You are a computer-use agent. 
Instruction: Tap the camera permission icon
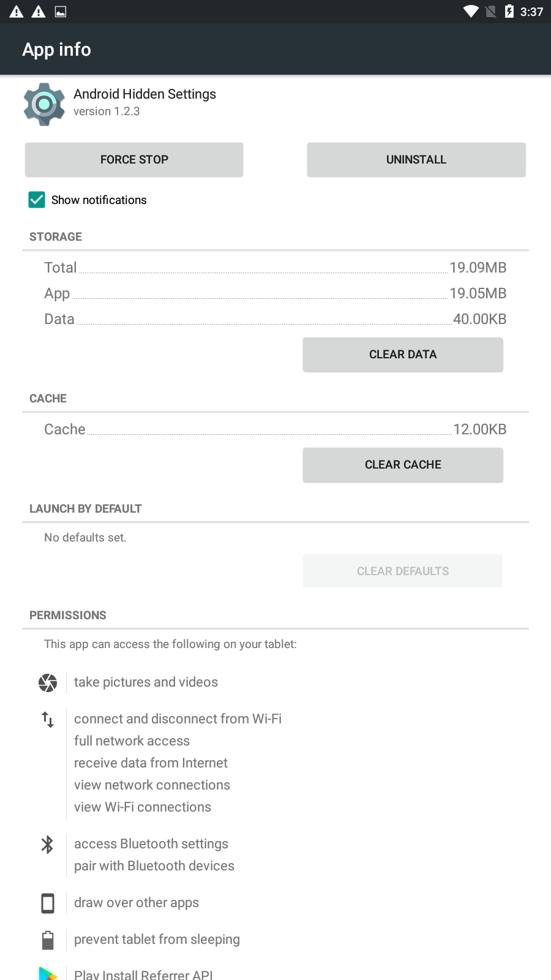click(x=48, y=682)
